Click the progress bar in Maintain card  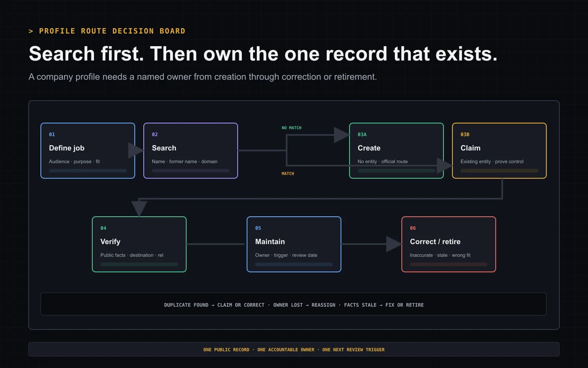click(x=294, y=264)
